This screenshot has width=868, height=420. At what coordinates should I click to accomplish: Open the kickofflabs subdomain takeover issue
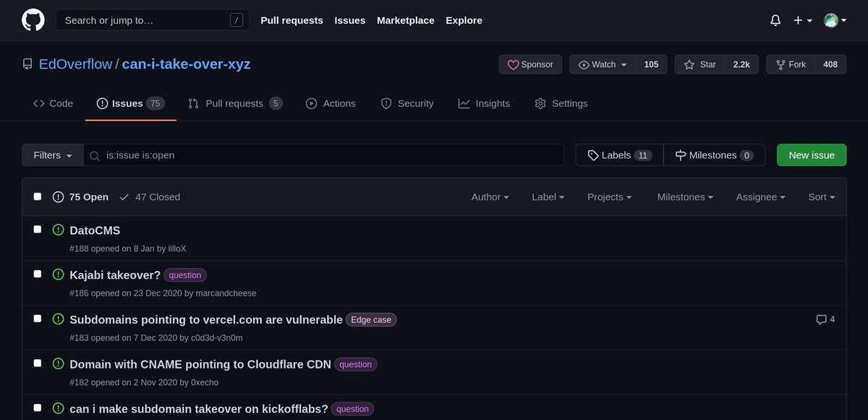coord(199,409)
